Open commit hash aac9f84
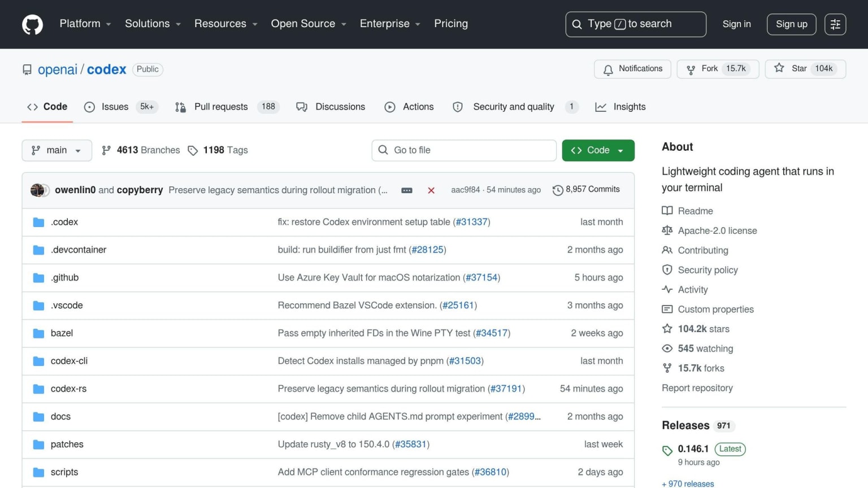 click(465, 190)
